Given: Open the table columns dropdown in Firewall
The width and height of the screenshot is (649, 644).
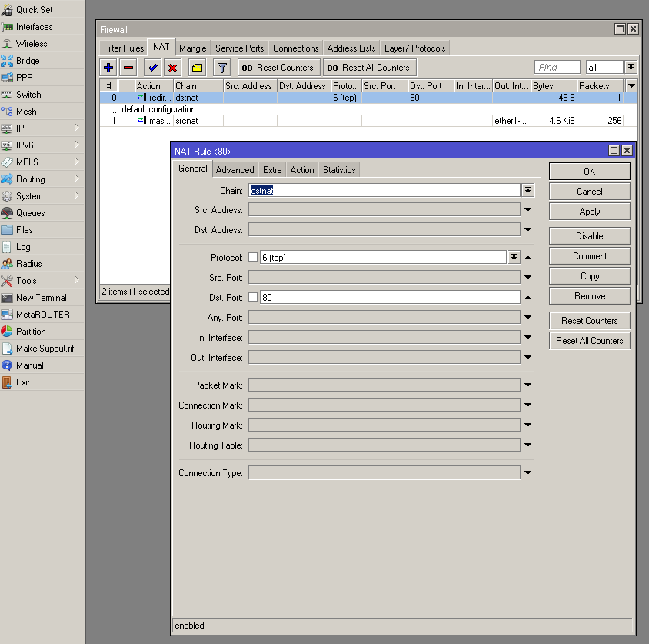Looking at the screenshot, I should click(x=631, y=85).
